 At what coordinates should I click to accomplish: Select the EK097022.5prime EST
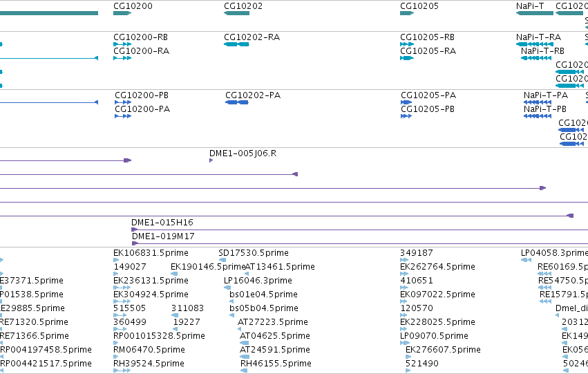point(404,301)
